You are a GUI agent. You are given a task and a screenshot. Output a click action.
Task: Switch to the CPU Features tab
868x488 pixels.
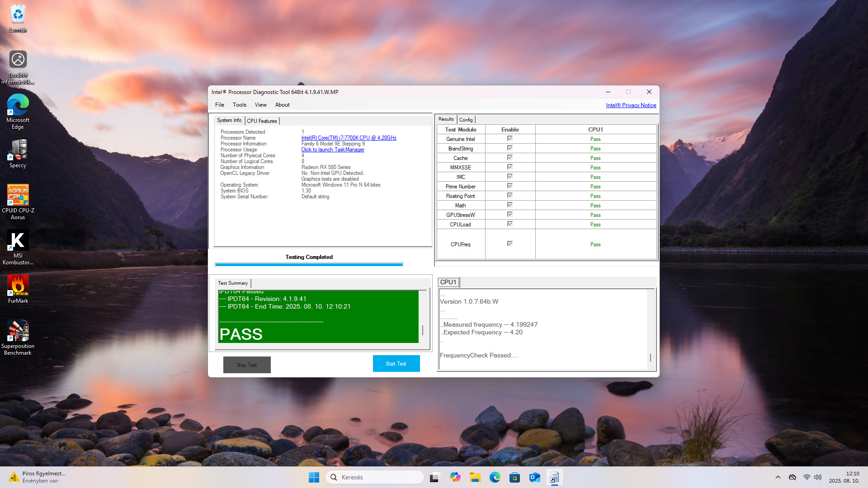coord(262,121)
